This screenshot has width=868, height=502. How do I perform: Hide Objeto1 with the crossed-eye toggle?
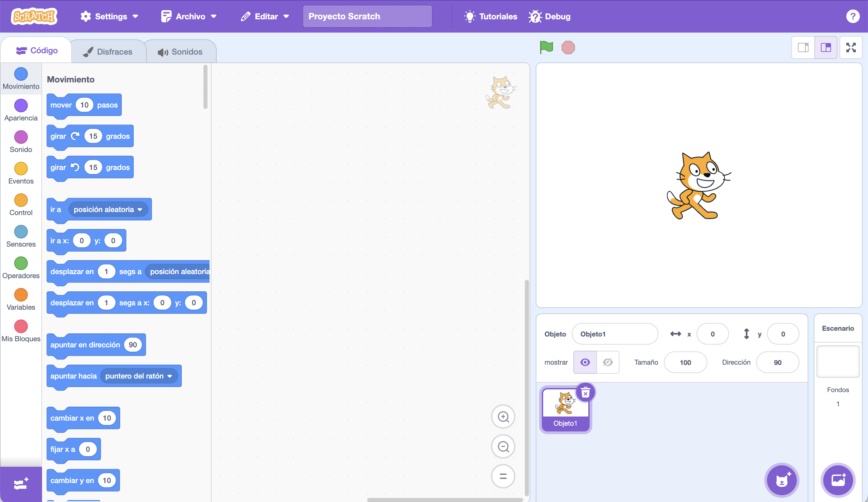[x=608, y=362]
